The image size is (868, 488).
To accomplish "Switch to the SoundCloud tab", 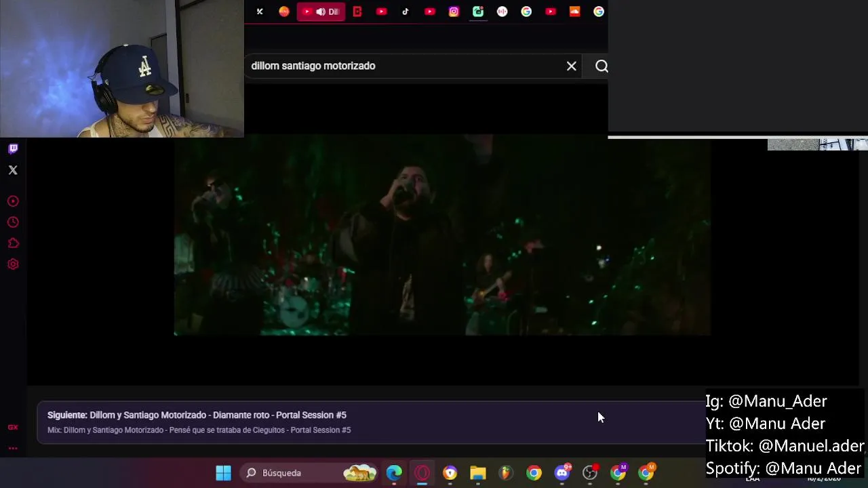I will point(575,12).
